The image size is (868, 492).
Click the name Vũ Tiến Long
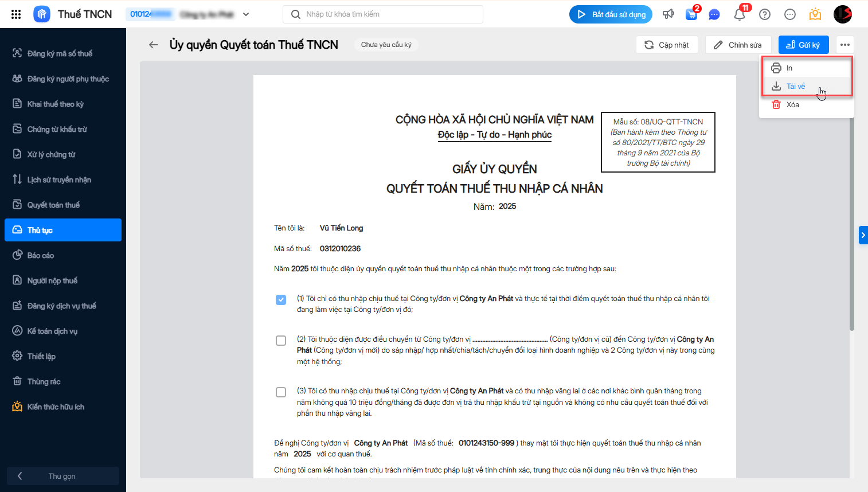point(342,228)
